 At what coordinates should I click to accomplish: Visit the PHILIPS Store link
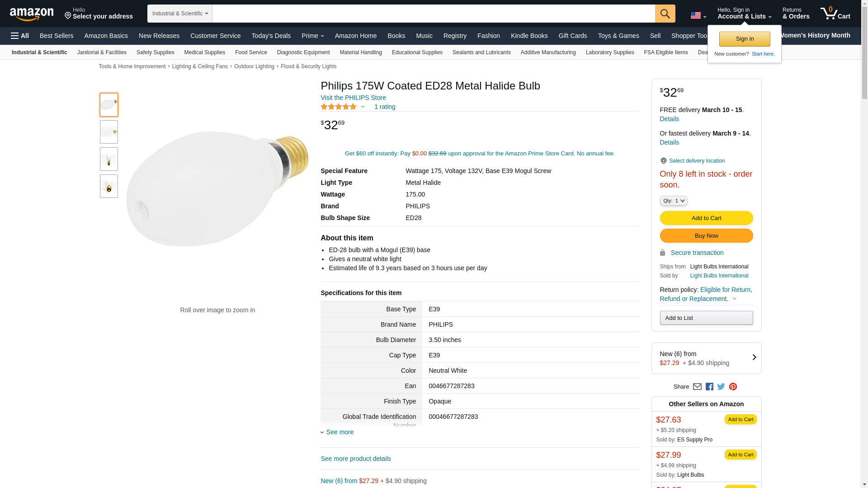click(353, 98)
